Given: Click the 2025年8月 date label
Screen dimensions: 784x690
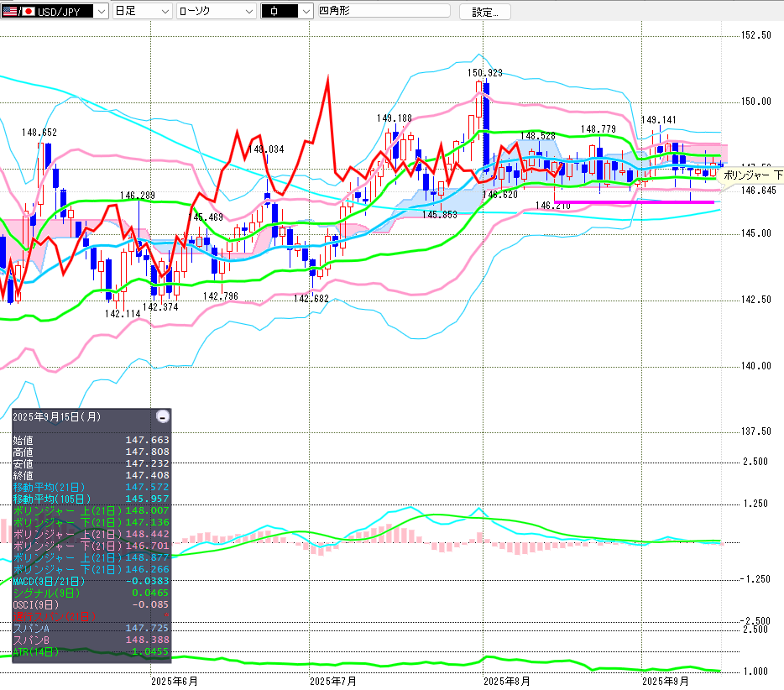Looking at the screenshot, I should pyautogui.click(x=506, y=682).
